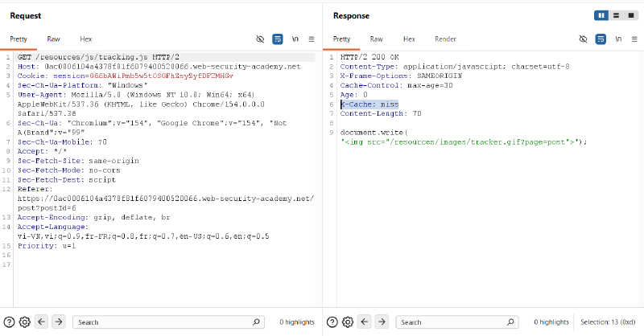Switch to Response Hex tab
This screenshot has width=644, height=336.
pos(409,39)
